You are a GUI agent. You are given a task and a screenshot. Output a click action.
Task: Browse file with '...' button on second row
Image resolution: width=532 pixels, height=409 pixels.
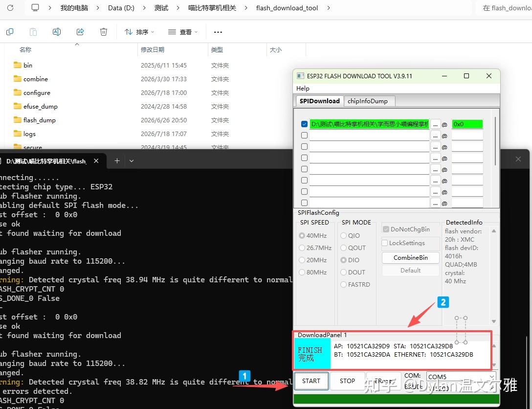[x=435, y=136]
